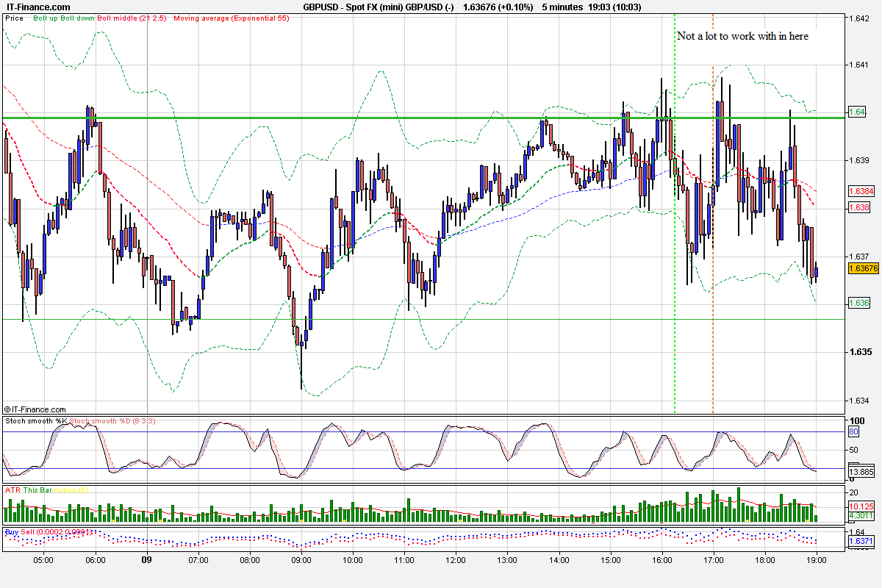Click the 19:00 time axis label
This screenshot has width=882, height=588.
pyautogui.click(x=817, y=559)
